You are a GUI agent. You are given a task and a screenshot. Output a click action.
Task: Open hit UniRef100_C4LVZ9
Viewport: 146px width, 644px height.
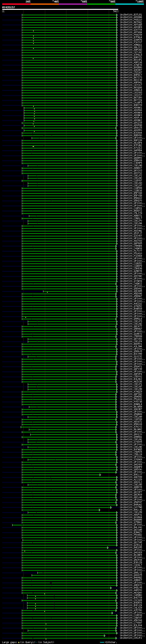click(131, 608)
